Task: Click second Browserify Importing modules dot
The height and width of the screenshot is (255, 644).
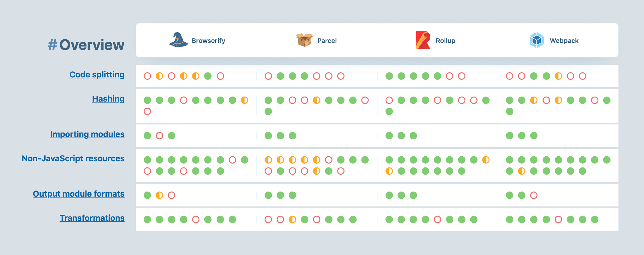Action: 159,136
